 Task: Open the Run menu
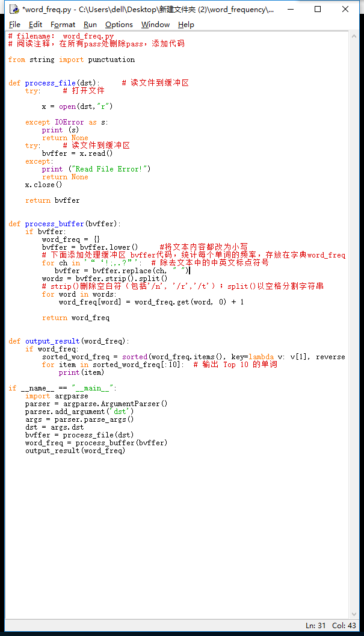(x=90, y=24)
